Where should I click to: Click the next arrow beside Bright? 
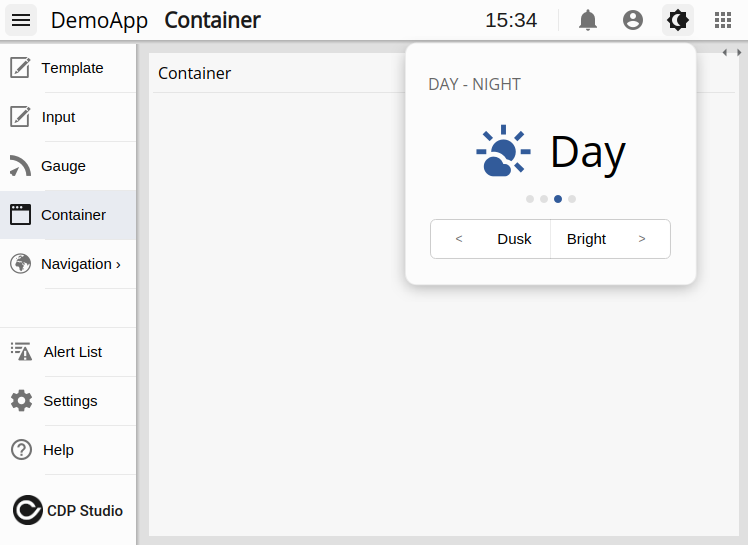642,239
